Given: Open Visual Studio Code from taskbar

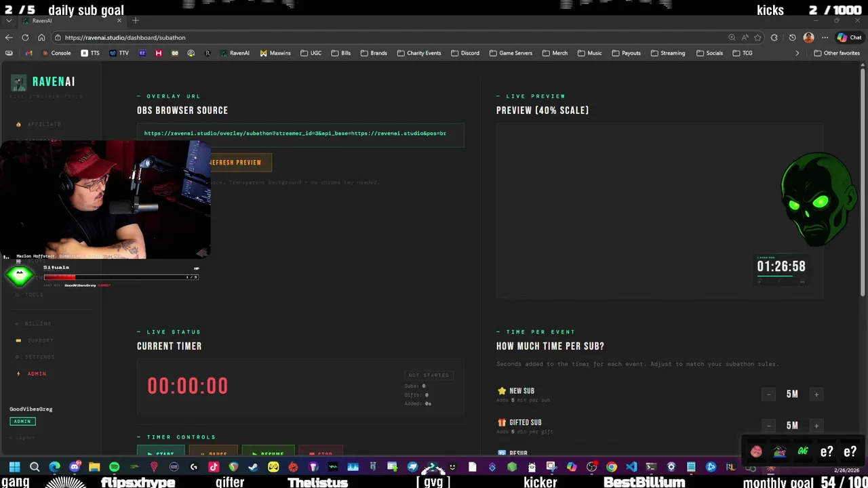Looking at the screenshot, I should [631, 467].
